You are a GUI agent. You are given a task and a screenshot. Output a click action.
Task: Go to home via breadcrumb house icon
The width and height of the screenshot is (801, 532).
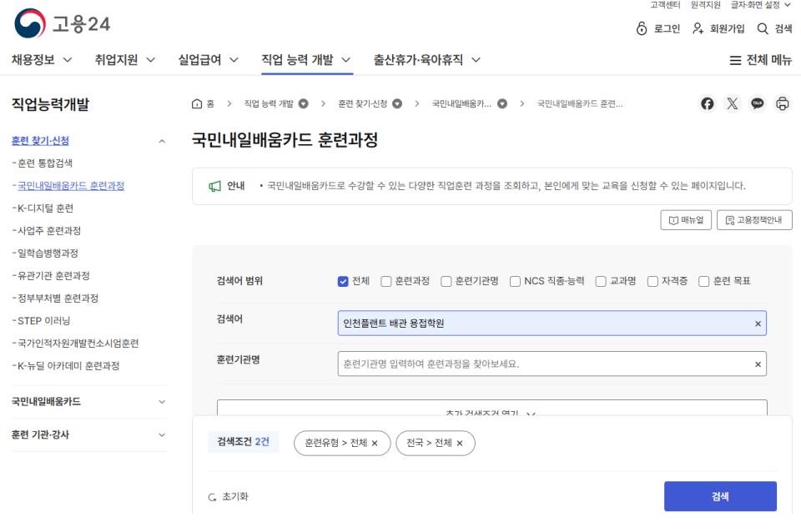click(197, 103)
